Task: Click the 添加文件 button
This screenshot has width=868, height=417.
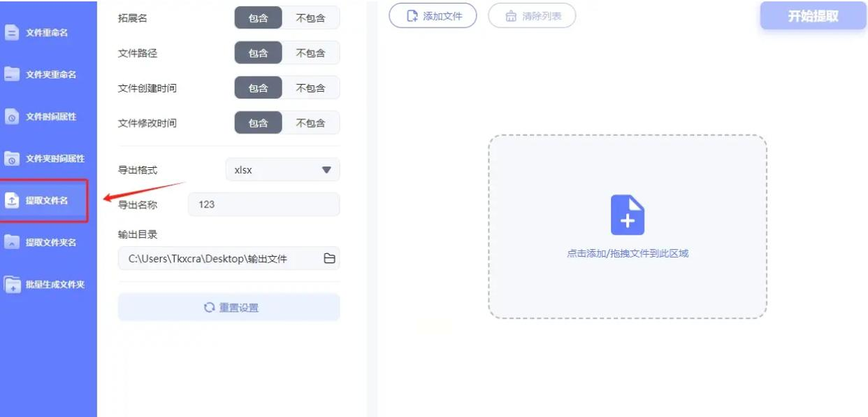Action: (x=433, y=16)
